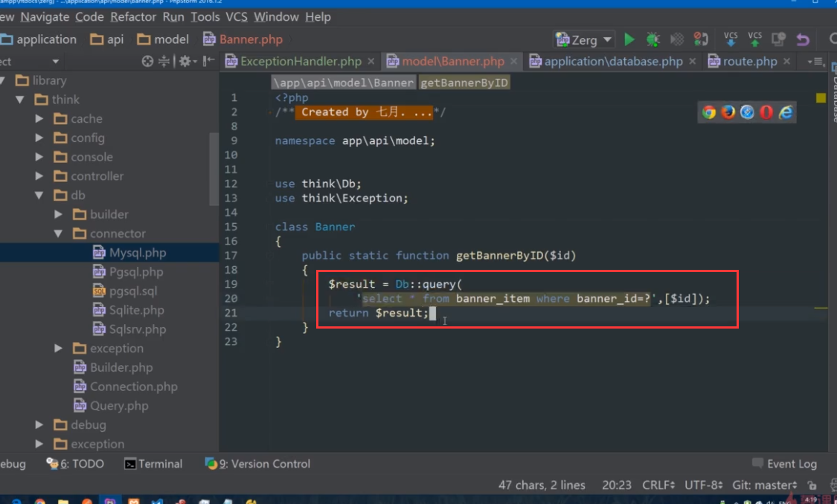Expand the controller folder
Viewport: 837px width, 504px height.
39,176
